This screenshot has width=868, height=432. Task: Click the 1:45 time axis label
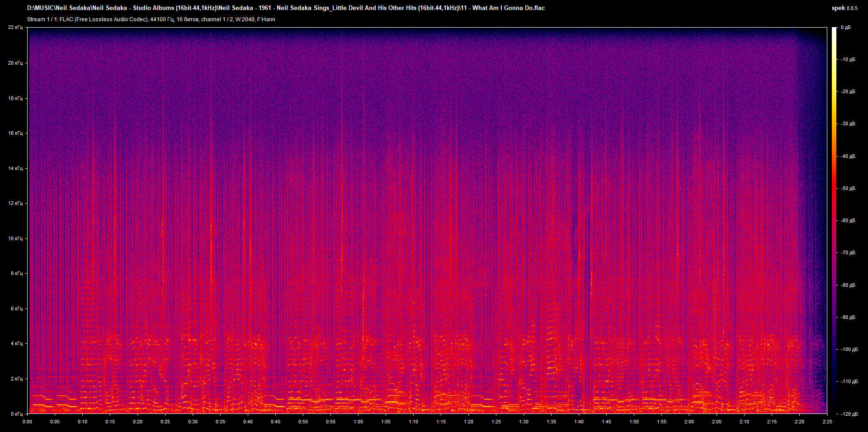606,422
